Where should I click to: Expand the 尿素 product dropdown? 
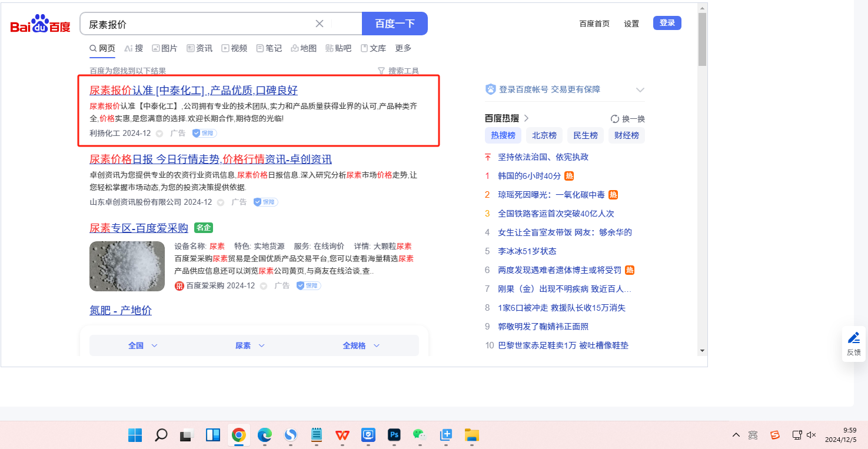click(250, 345)
